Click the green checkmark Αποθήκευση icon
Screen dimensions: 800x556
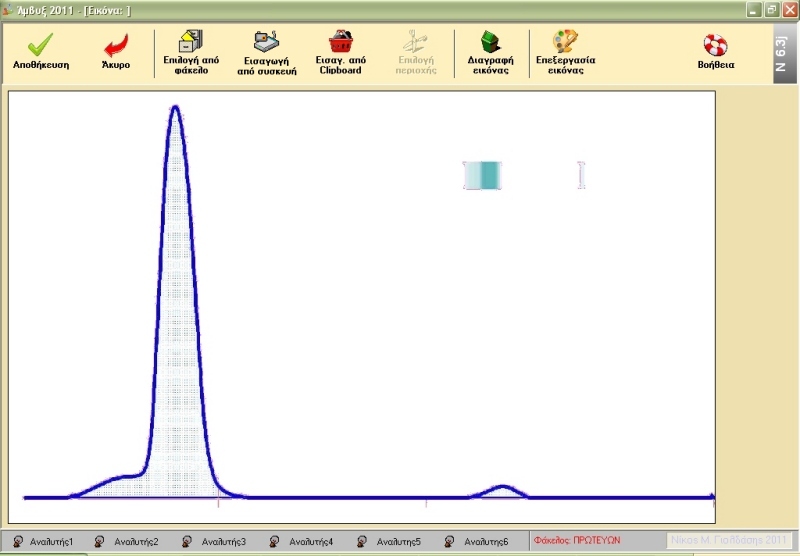[40, 44]
